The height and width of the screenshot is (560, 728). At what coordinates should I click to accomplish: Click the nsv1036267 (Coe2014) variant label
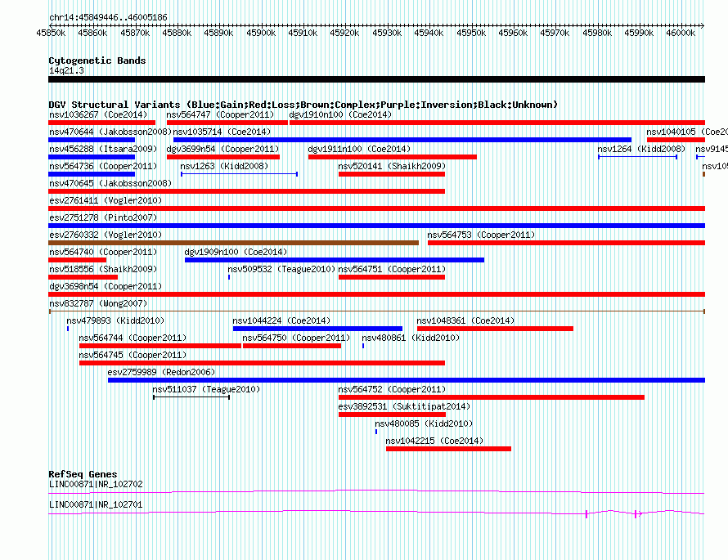[x=98, y=114]
